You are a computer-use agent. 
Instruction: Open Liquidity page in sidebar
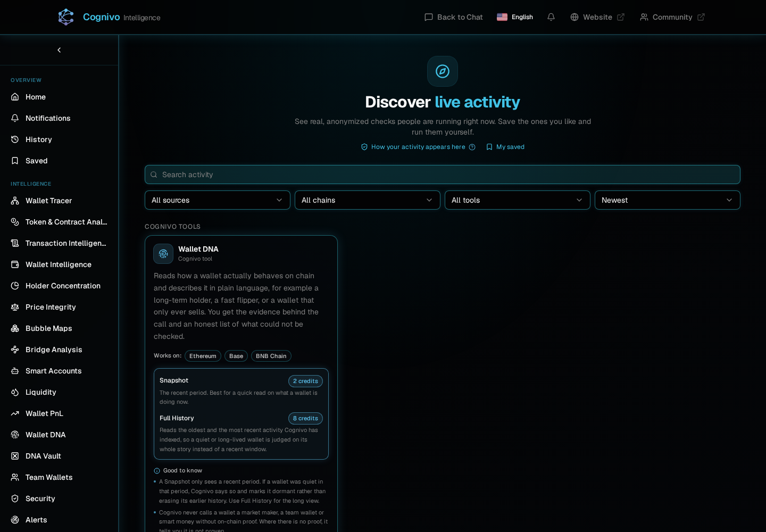pos(59,392)
